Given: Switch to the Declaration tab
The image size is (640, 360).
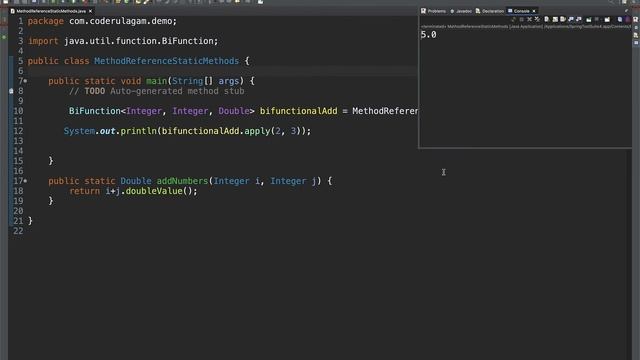Looking at the screenshot, I should pos(490,11).
